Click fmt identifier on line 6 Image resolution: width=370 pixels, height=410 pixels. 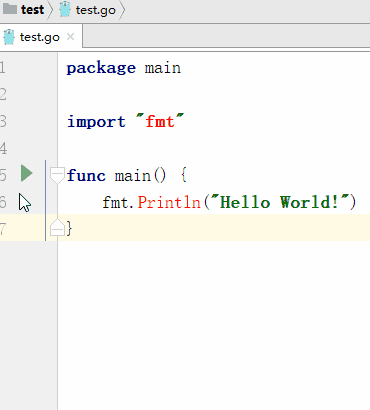point(115,202)
